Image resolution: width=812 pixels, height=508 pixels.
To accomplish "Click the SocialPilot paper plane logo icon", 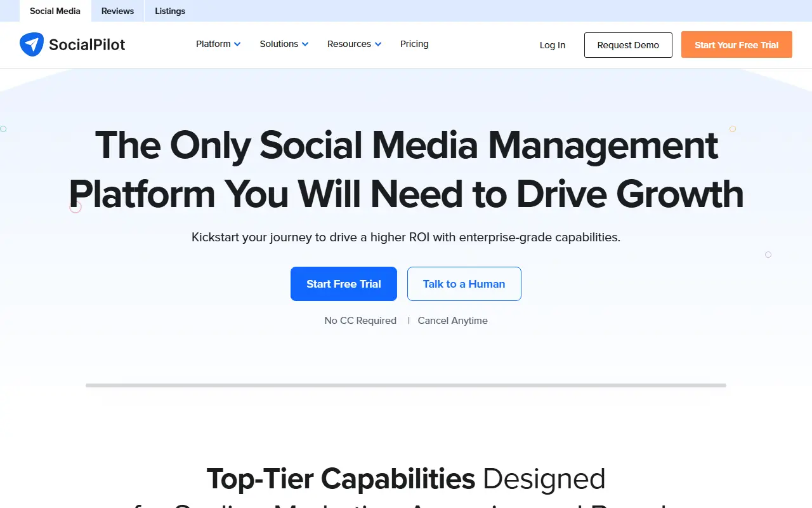I will click(32, 44).
